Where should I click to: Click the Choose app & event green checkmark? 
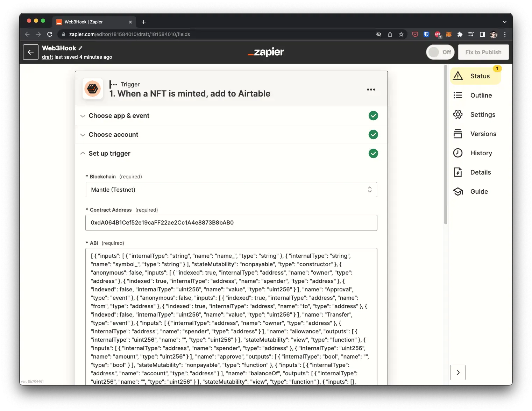pyautogui.click(x=373, y=116)
